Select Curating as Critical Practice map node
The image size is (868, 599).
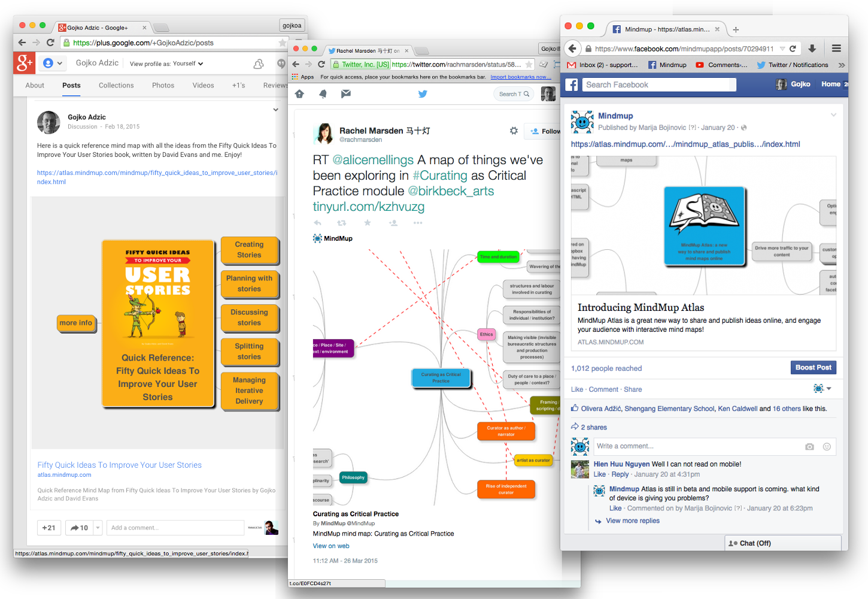click(x=441, y=377)
